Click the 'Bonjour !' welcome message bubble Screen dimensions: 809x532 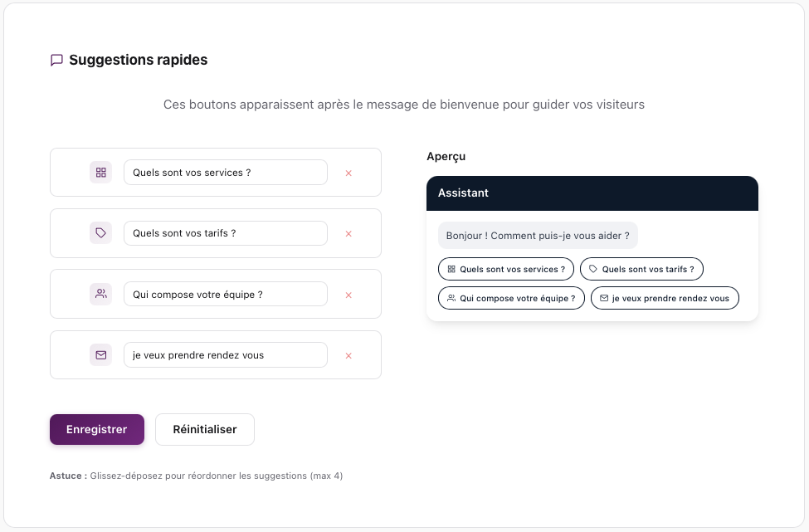538,235
